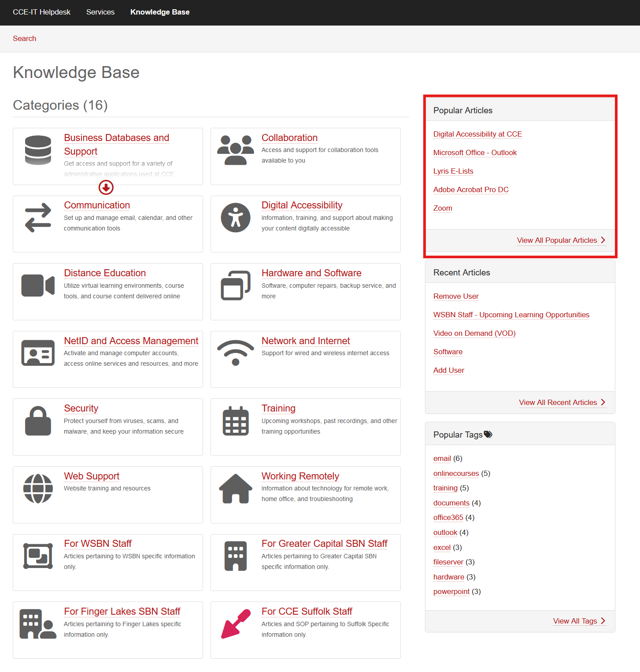
Task: Expand View All Popular Articles
Action: pos(561,240)
